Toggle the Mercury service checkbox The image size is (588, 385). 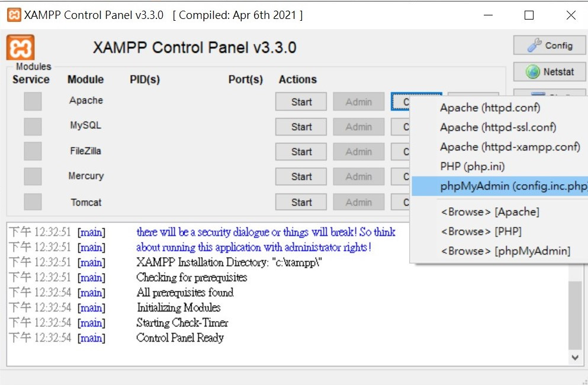[x=33, y=177]
